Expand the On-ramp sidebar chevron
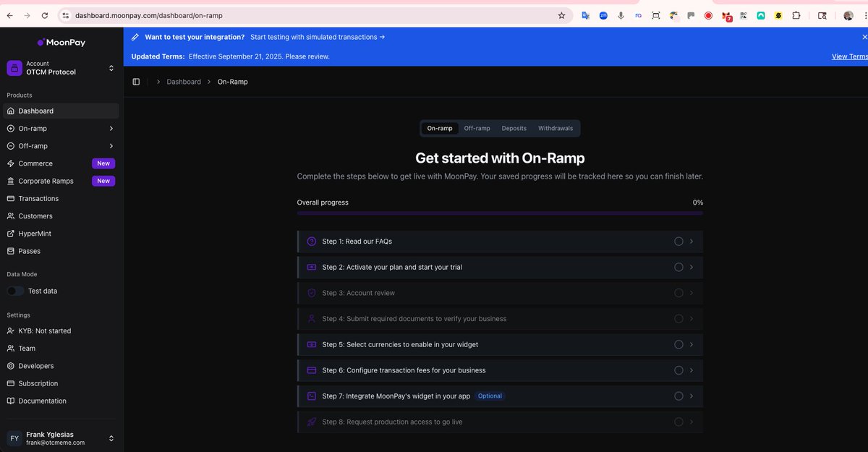 (111, 129)
